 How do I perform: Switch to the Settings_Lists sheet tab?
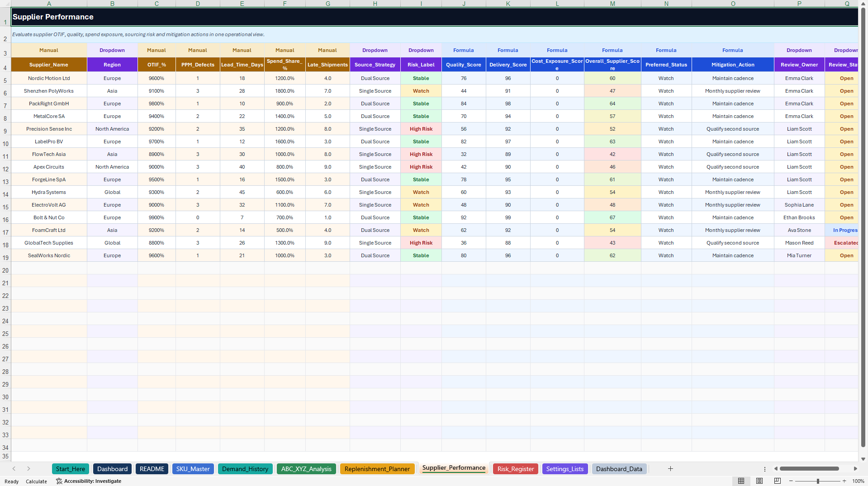565,469
